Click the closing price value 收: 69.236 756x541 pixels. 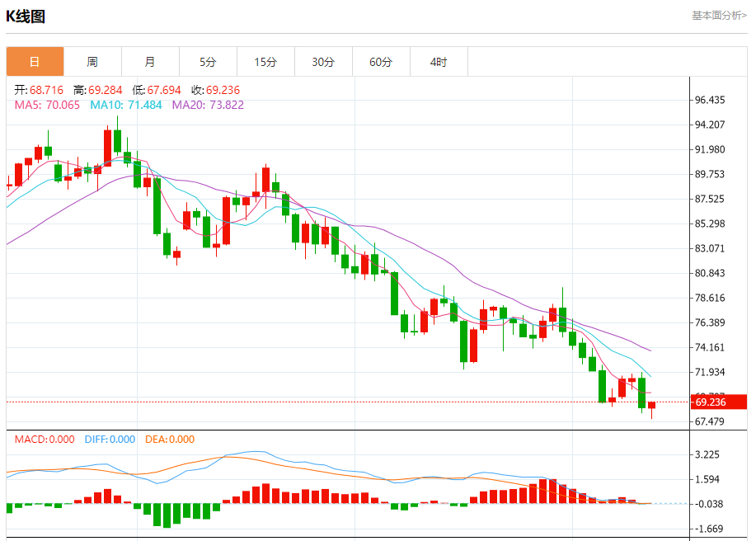[x=215, y=90]
